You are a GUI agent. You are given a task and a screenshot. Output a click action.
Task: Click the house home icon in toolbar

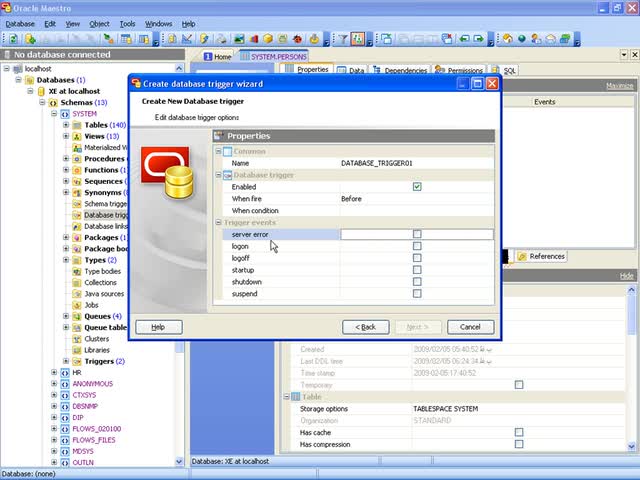pos(507,39)
